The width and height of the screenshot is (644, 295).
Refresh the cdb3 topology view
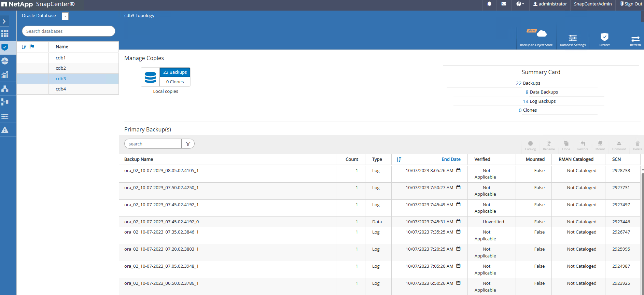[635, 39]
